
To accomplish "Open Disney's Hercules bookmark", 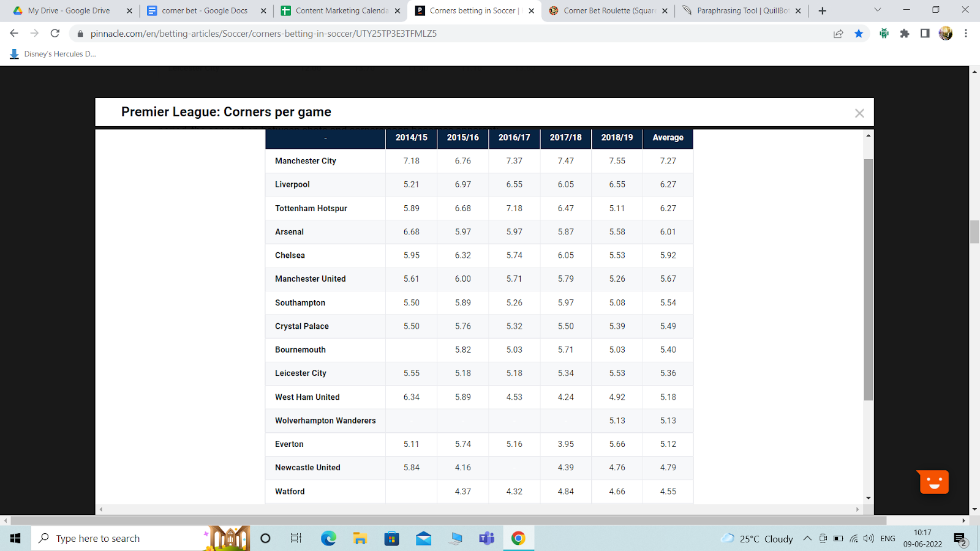I will click(x=53, y=54).
